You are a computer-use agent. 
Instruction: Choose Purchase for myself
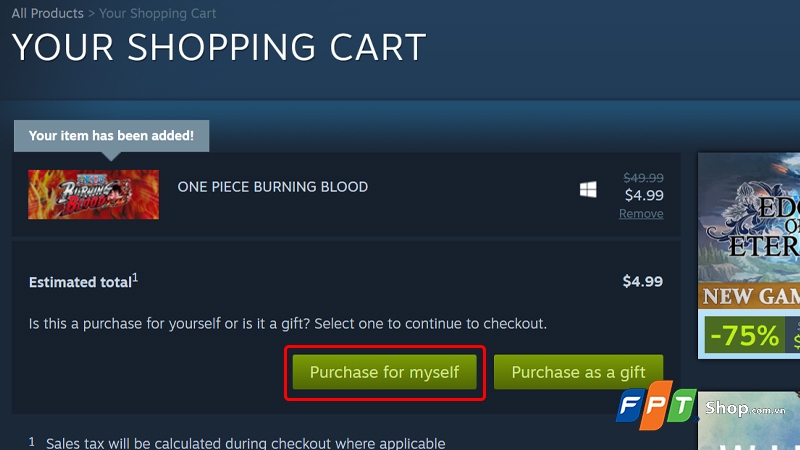point(385,372)
